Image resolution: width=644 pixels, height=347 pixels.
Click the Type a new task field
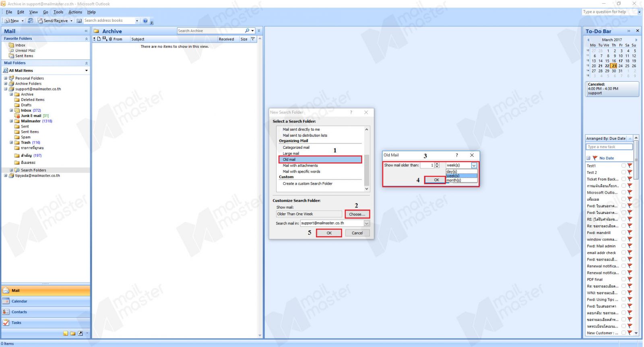click(609, 147)
